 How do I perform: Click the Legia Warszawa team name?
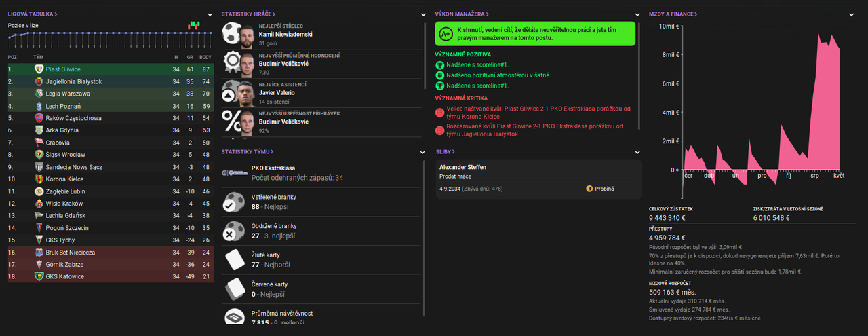68,94
